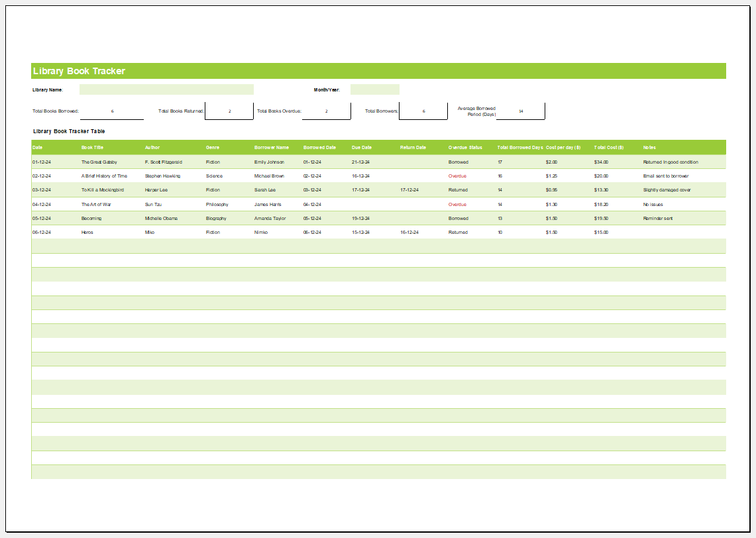The image size is (756, 538).
Task: Select the 'Becoming' book title cell
Action: (x=91, y=219)
